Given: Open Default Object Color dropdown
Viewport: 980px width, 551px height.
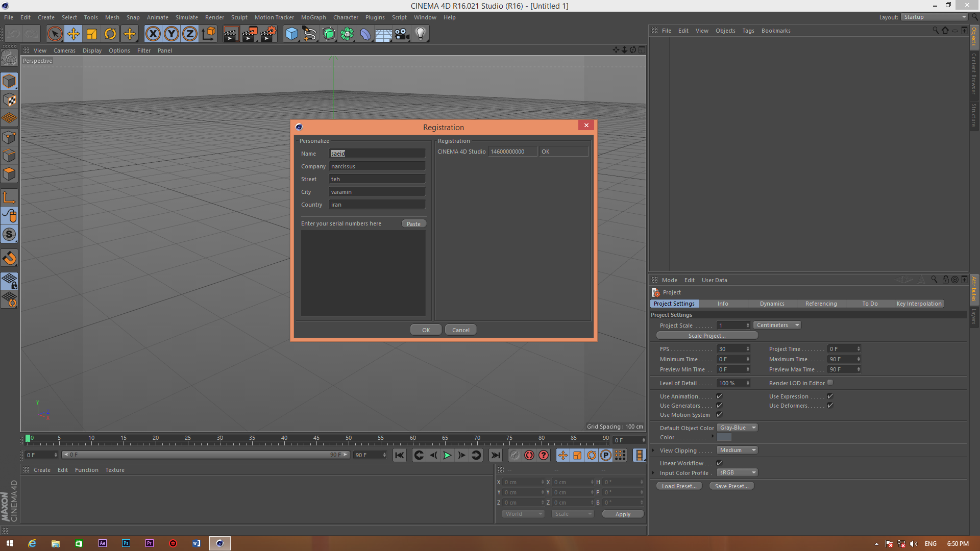Looking at the screenshot, I should (737, 428).
